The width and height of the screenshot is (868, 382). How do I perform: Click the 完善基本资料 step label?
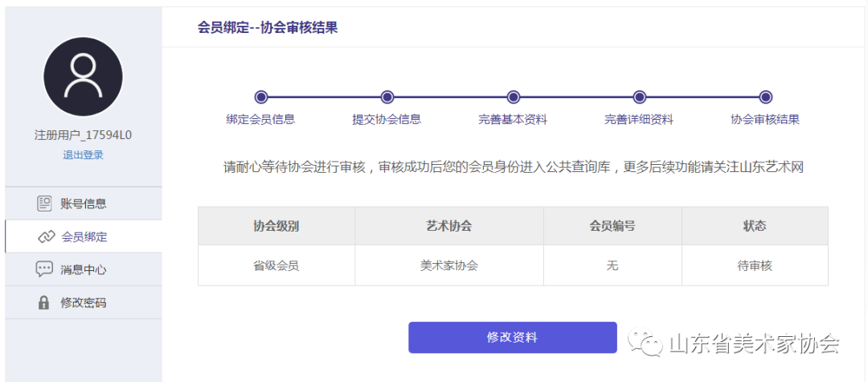pyautogui.click(x=513, y=120)
